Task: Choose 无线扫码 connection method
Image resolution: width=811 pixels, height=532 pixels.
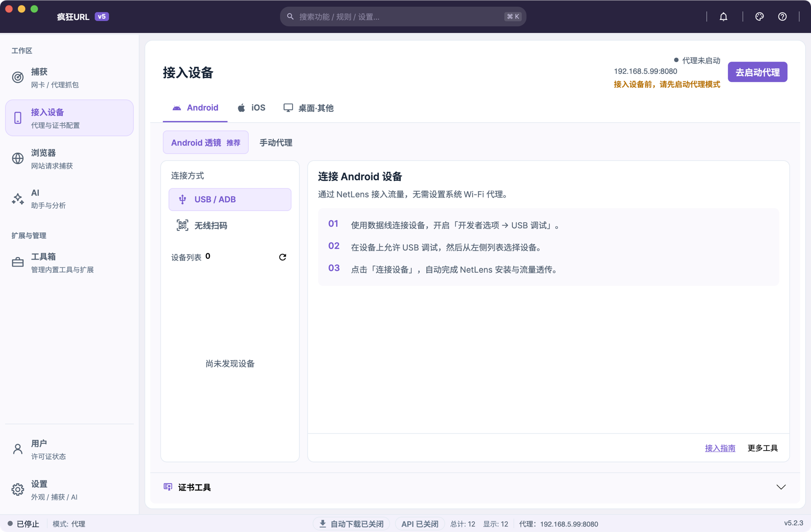Action: point(230,225)
